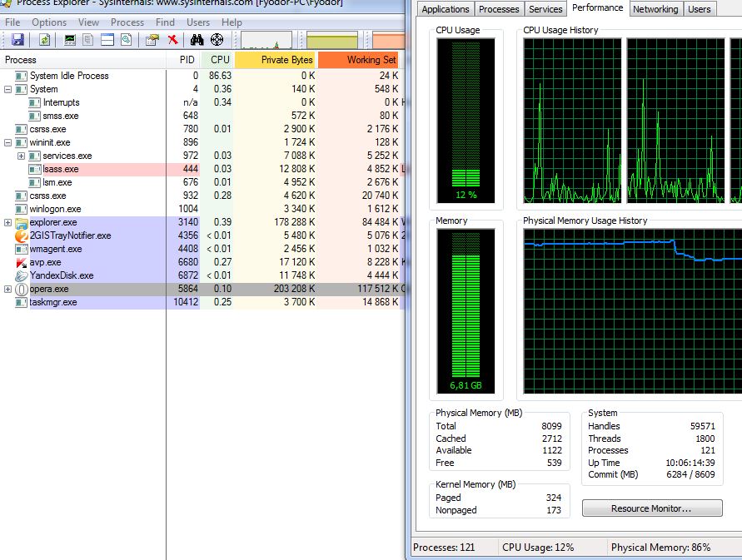Select the lsass.exe process row

[x=202, y=169]
